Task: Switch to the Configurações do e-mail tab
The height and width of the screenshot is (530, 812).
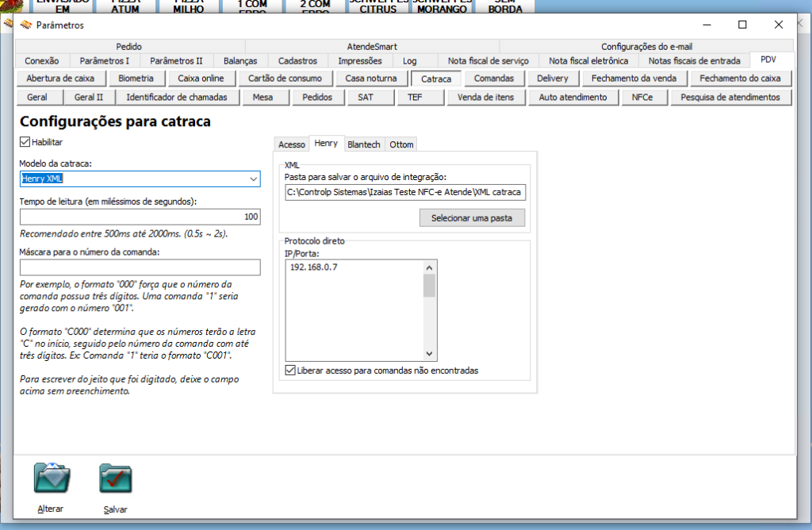Action: 652,45
